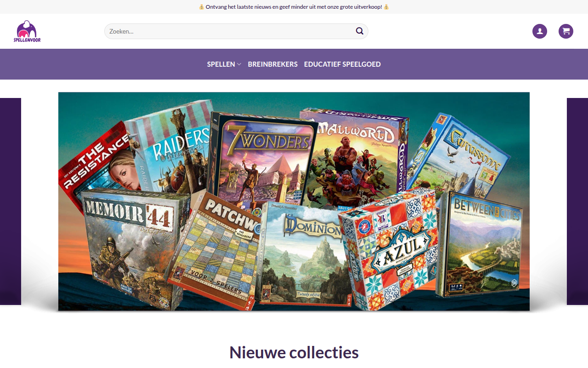Expand the Spellen menu dropdown
Image resolution: width=588 pixels, height=368 pixels.
point(224,64)
